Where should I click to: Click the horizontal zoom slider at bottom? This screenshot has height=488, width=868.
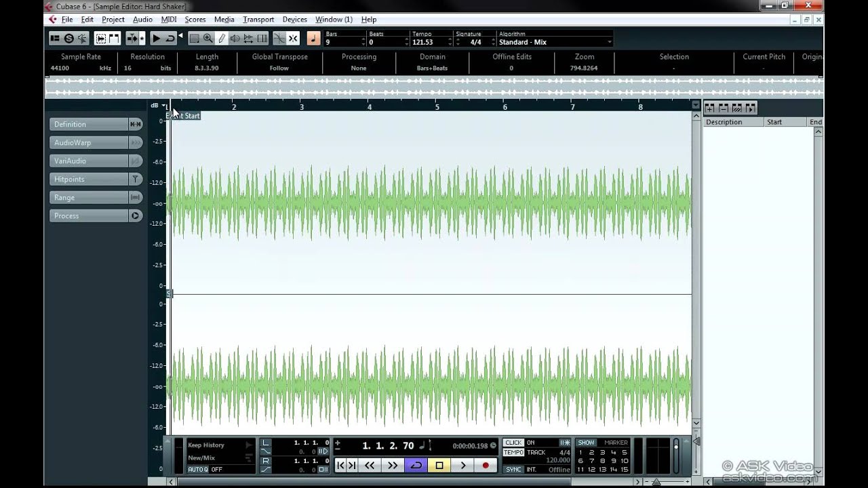tap(656, 482)
